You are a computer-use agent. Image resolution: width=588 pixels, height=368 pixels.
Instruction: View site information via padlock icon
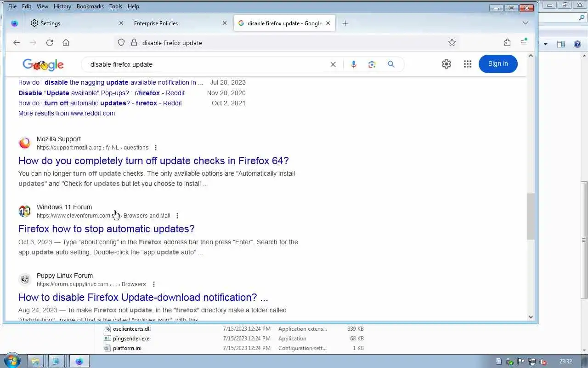point(134,43)
